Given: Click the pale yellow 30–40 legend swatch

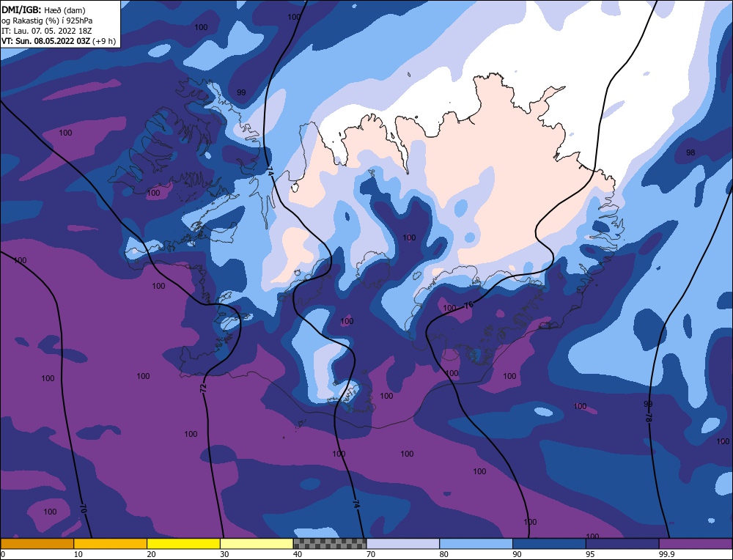Looking at the screenshot, I should (x=257, y=544).
